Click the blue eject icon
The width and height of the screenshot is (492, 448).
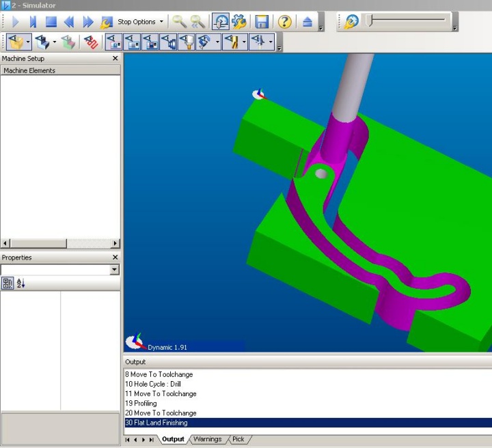pos(307,22)
